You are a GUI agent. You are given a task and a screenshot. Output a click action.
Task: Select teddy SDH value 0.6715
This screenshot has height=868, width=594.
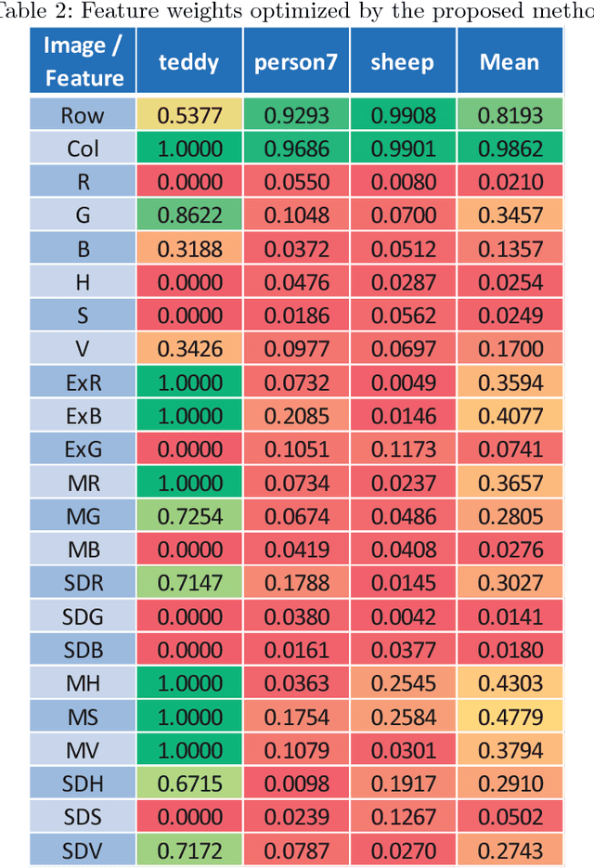pos(189,784)
